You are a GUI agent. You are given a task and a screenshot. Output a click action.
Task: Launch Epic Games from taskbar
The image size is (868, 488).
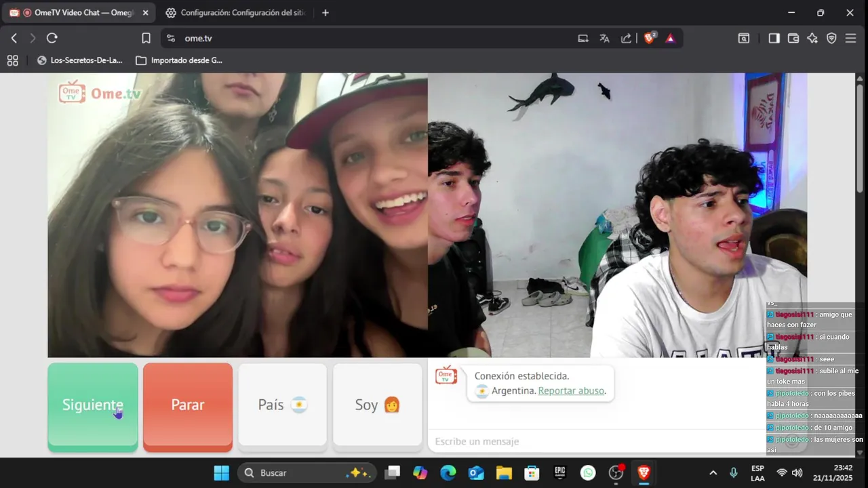pos(560,473)
